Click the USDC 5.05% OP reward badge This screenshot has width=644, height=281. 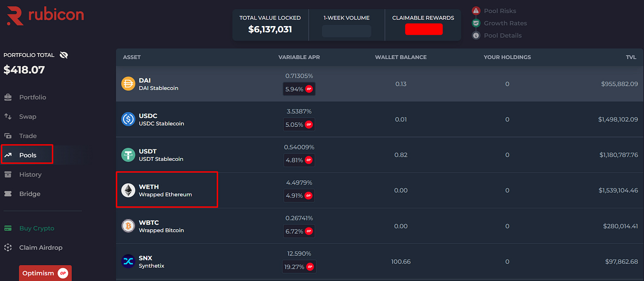299,125
